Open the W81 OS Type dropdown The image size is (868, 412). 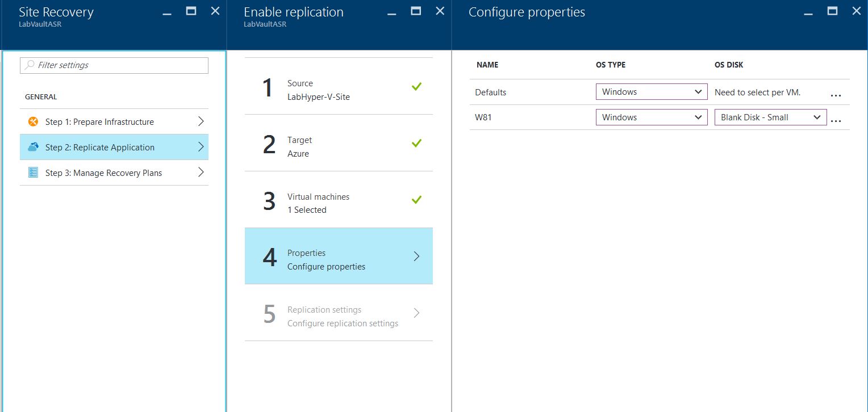651,117
